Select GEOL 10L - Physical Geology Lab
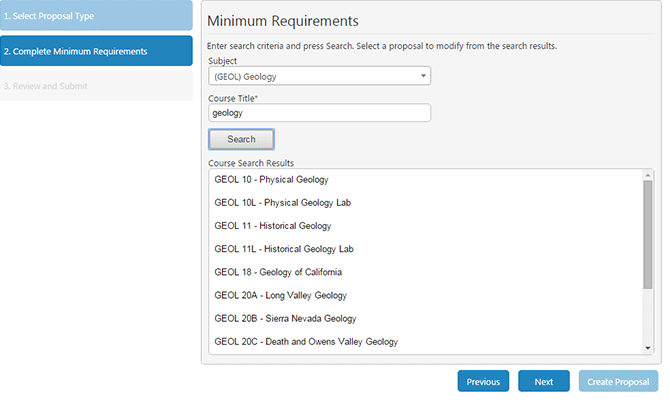 (x=282, y=203)
